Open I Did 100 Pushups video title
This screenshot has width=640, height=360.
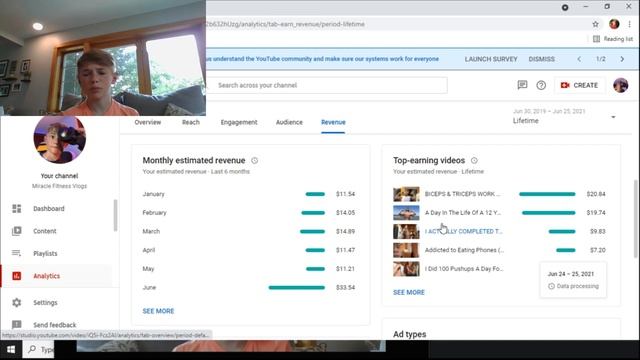(464, 269)
